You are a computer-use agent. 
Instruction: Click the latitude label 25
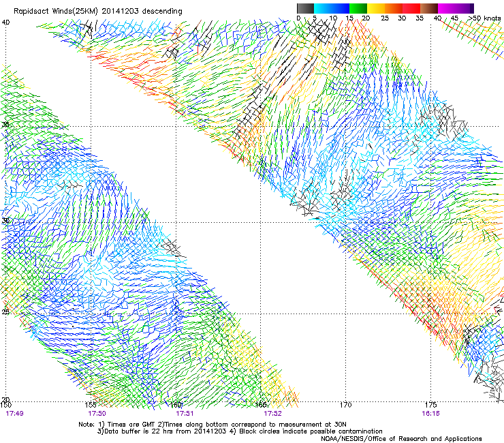point(5,311)
